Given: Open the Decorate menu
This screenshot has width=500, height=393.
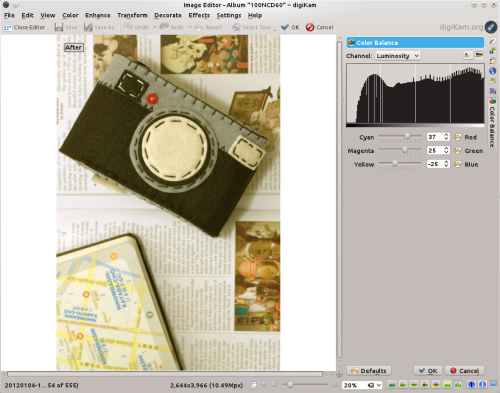Looking at the screenshot, I should pos(168,15).
